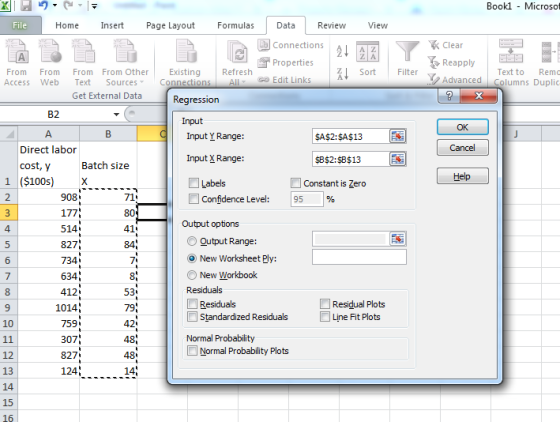The height and width of the screenshot is (422, 560).
Task: Switch to the Insert tab
Action: pos(112,25)
